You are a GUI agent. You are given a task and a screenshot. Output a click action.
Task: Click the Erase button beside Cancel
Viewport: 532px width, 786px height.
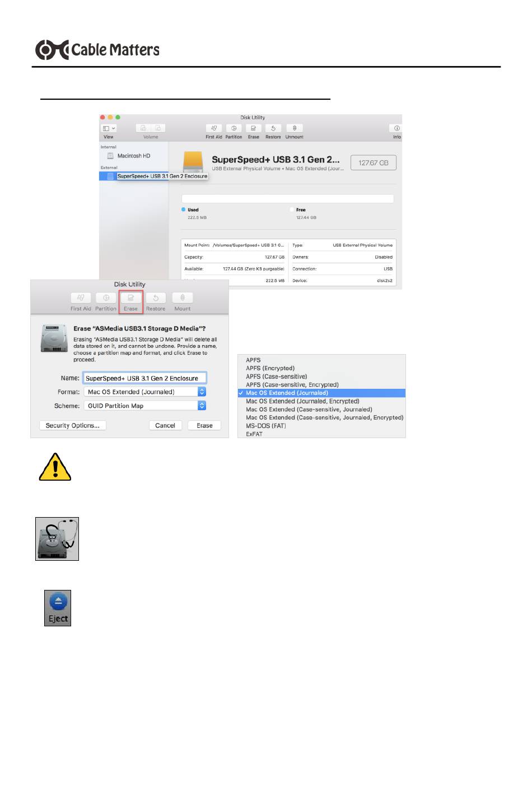(x=204, y=426)
